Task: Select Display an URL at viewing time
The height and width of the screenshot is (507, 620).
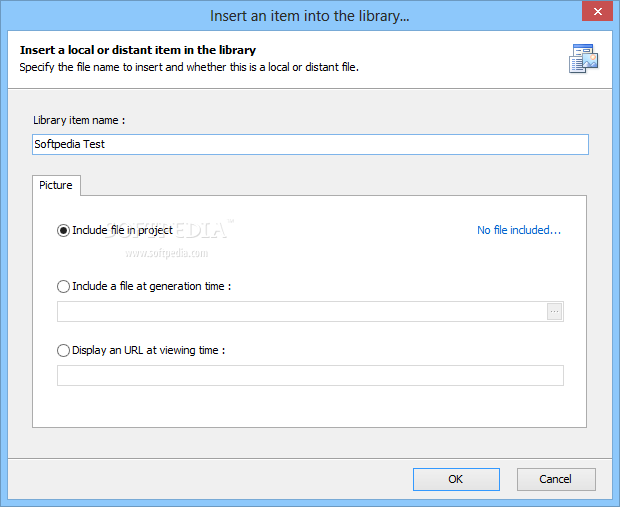Action: pyautogui.click(x=63, y=350)
